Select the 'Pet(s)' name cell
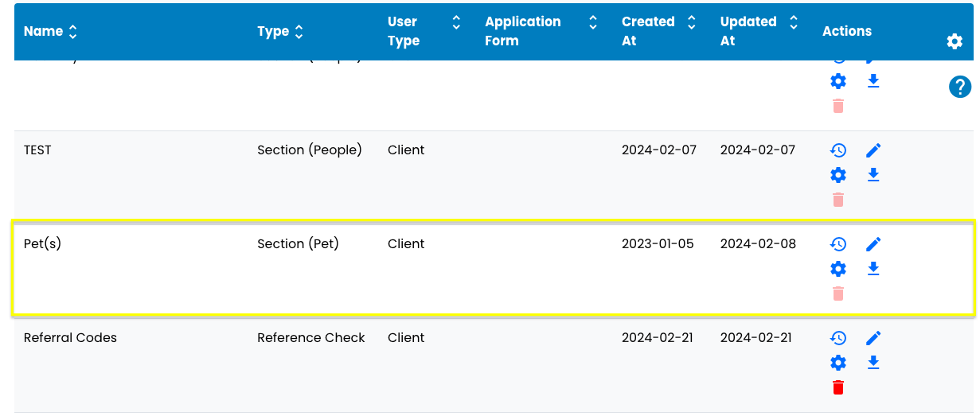This screenshot has height=416, width=980. click(42, 243)
